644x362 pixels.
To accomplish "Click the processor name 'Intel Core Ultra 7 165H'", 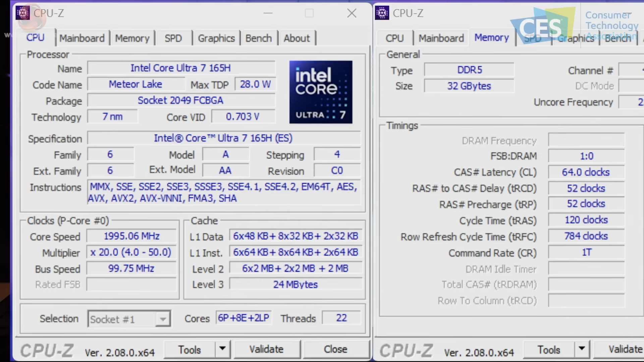I will (x=181, y=68).
